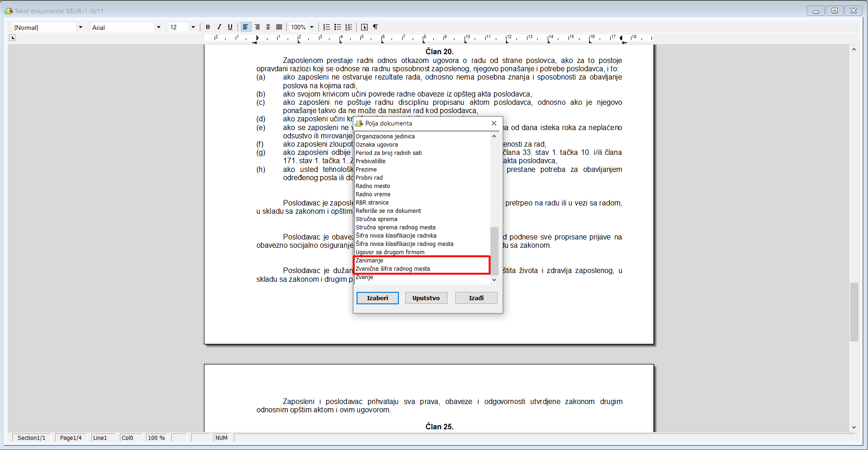The image size is (868, 450).
Task: Apply bulleted list formatting
Action: coord(338,27)
